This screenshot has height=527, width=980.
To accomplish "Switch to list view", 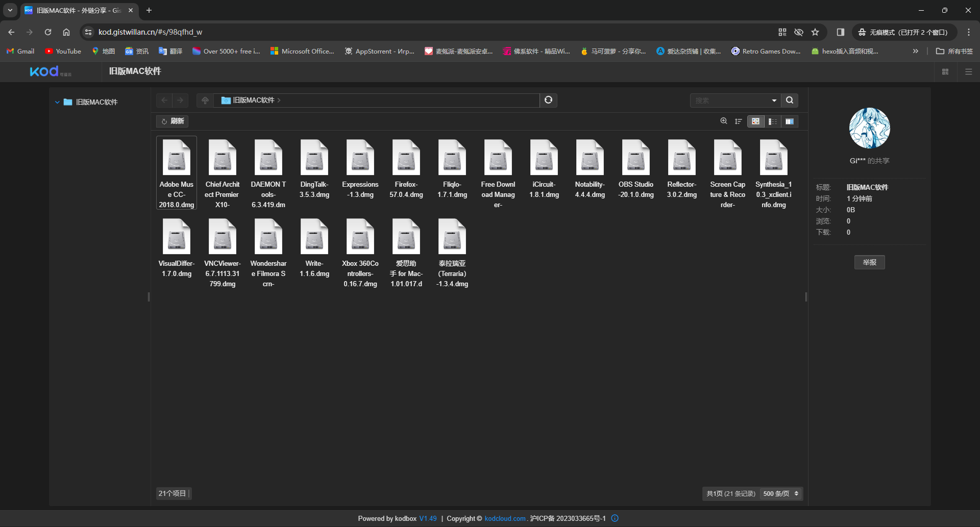I will pyautogui.click(x=773, y=121).
